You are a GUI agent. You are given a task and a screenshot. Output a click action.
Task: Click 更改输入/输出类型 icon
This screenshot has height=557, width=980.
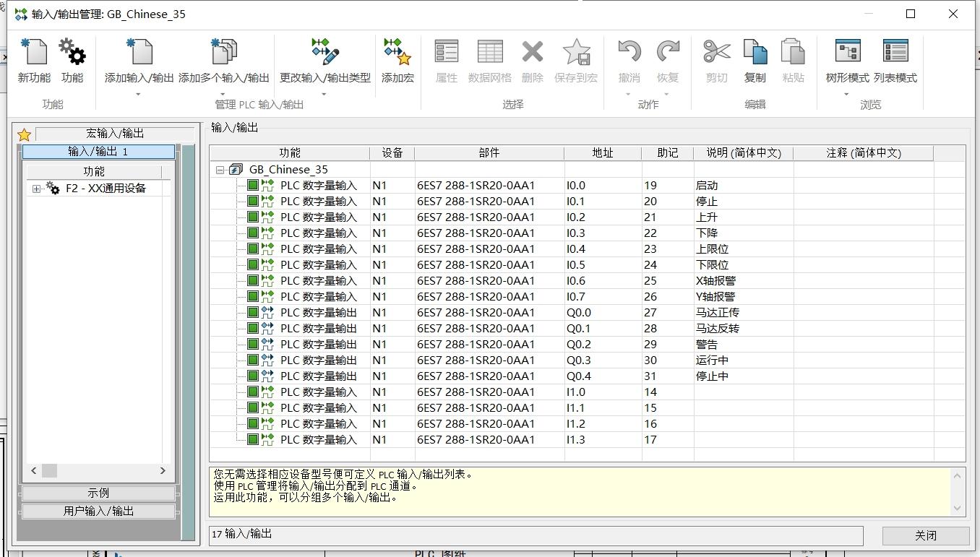pos(325,52)
